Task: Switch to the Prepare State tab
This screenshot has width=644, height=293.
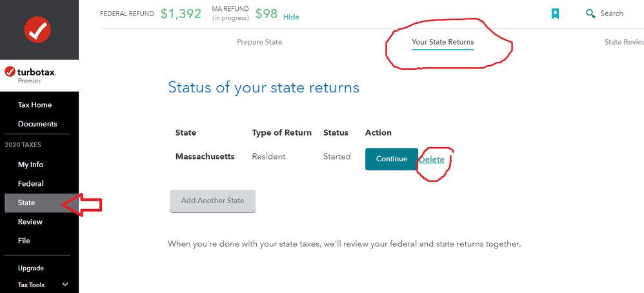Action: (x=259, y=42)
